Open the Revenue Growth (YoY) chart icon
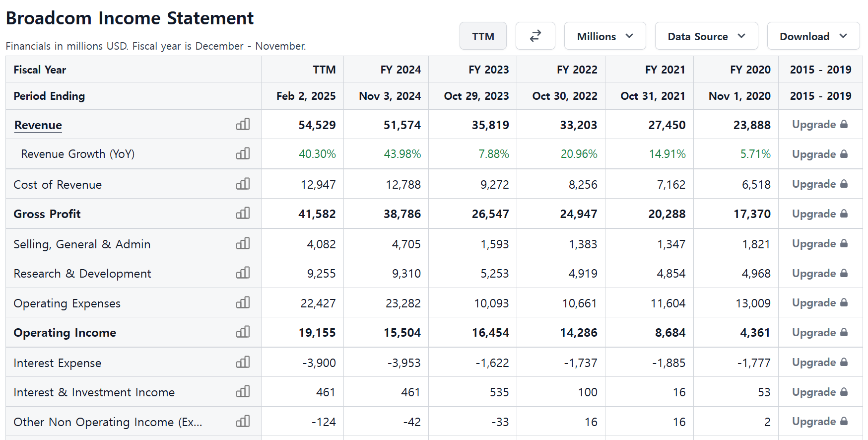This screenshot has width=868, height=440. (243, 153)
